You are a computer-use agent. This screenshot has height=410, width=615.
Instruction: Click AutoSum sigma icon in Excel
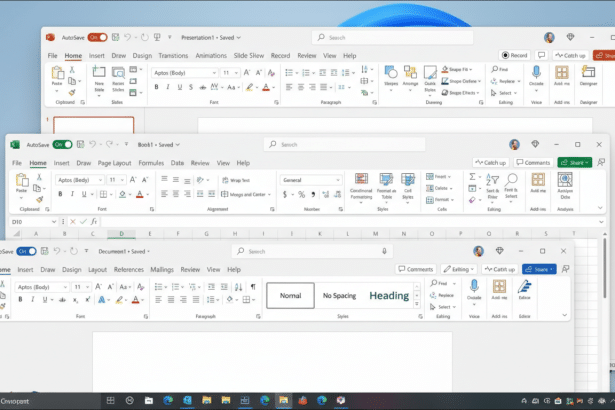[x=473, y=177]
